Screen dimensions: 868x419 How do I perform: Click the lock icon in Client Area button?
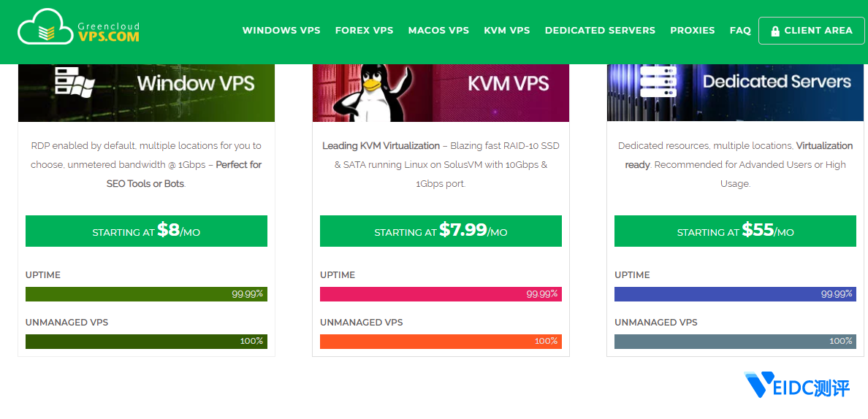775,31
